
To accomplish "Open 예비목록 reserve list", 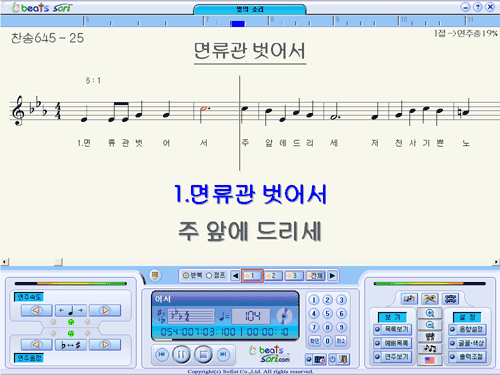I will click(x=393, y=343).
